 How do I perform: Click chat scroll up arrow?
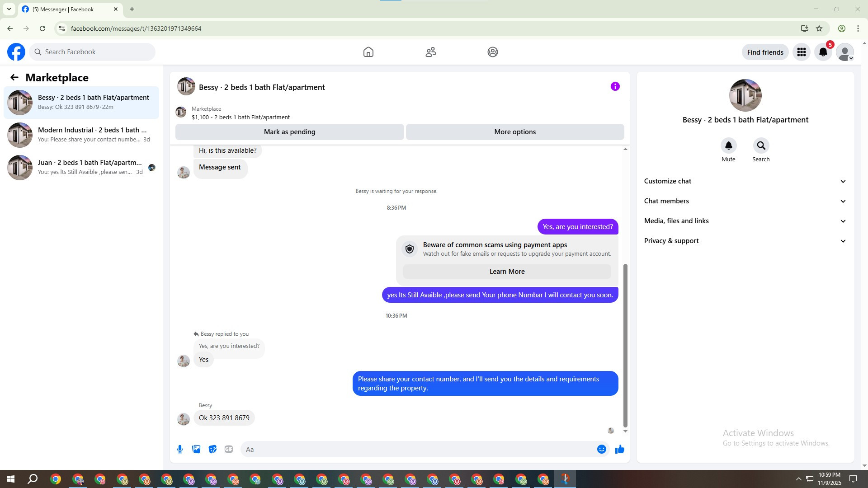point(626,149)
